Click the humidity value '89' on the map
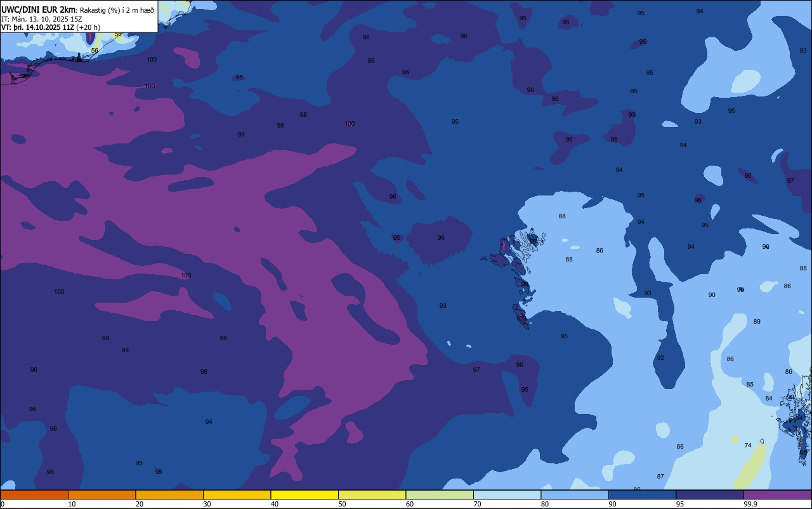This screenshot has width=812, height=509. (757, 322)
